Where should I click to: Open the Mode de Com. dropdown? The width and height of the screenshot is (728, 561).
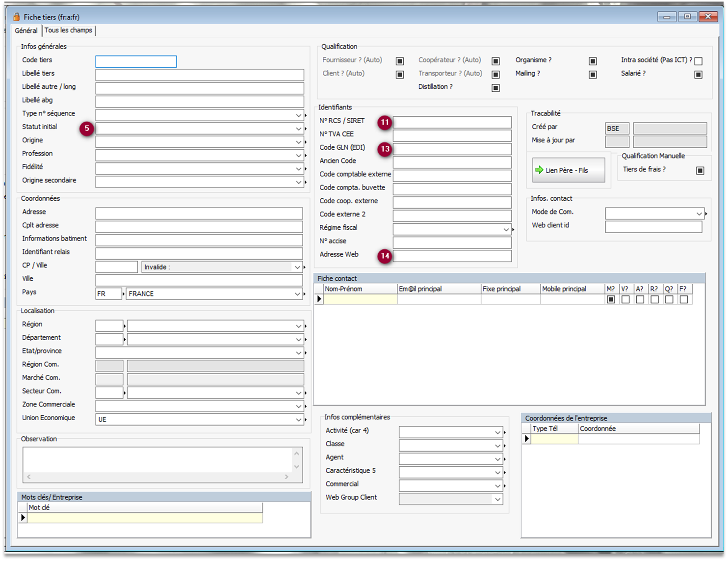tap(699, 214)
